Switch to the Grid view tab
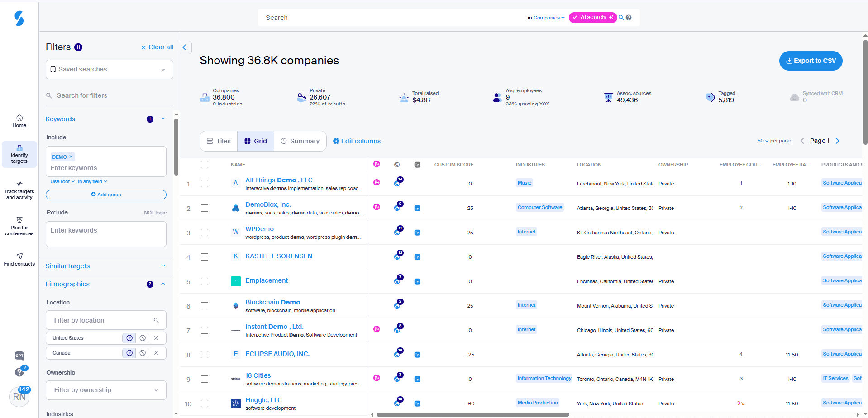 (256, 141)
